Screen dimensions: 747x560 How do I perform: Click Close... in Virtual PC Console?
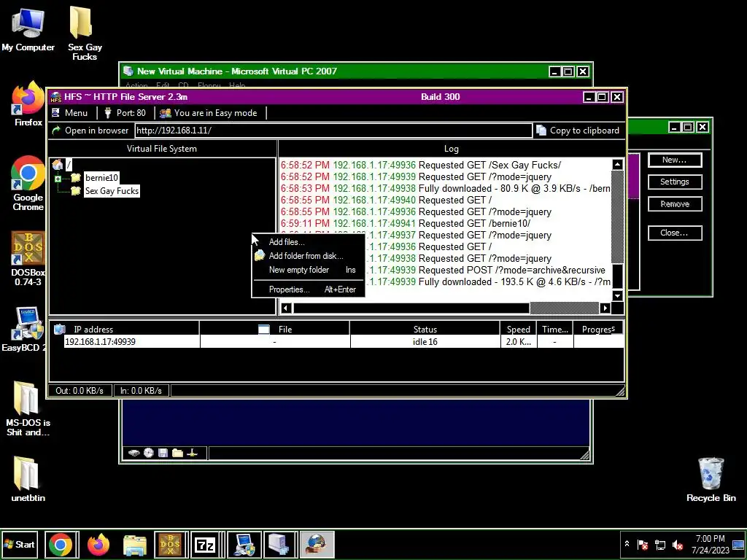point(675,233)
